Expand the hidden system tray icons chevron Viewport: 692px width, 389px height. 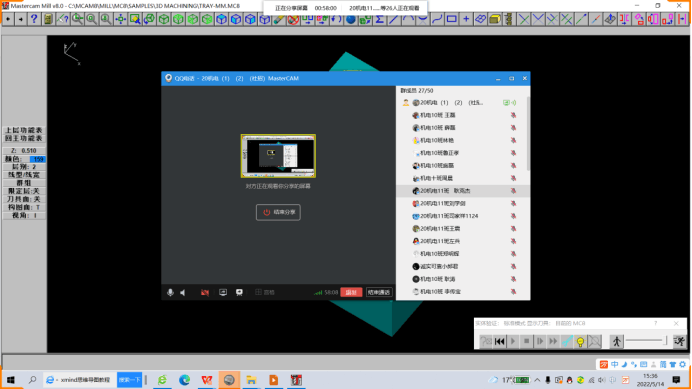click(537, 380)
